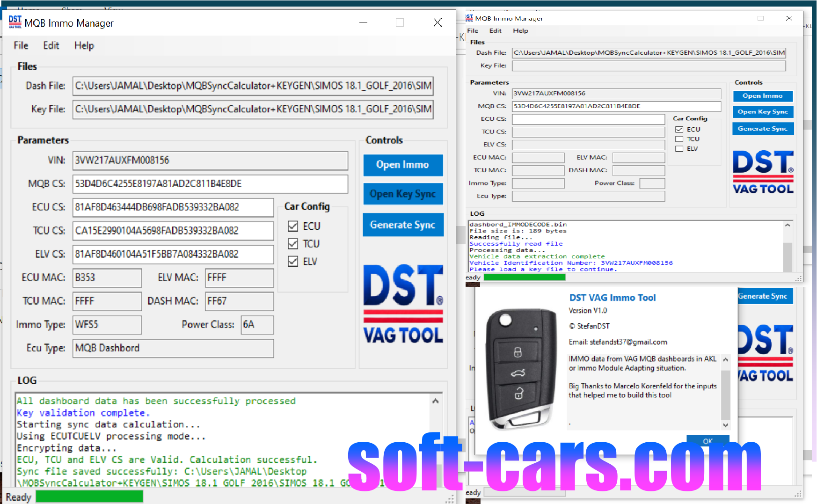Click green progress bar in large window
This screenshot has width=817, height=504.
(x=89, y=497)
